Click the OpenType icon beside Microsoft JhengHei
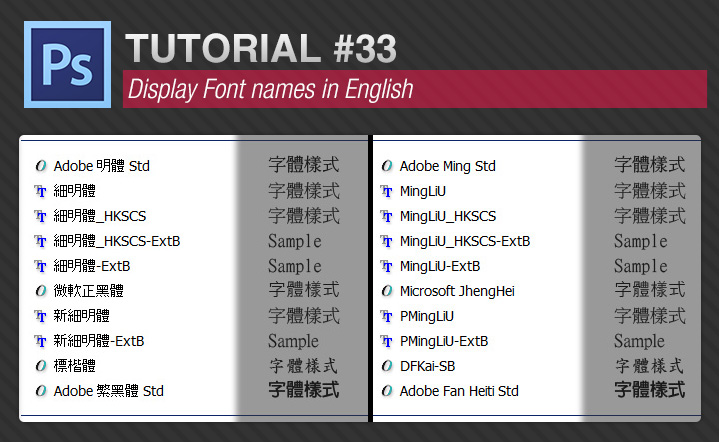Viewport: 719px width, 442px height. click(x=387, y=291)
